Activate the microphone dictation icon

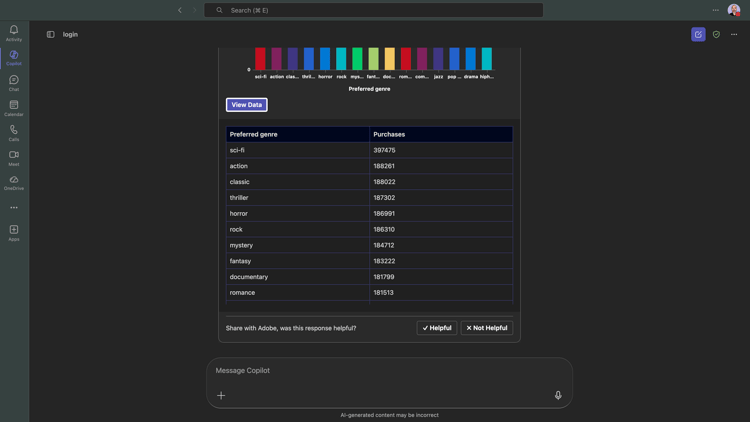tap(558, 395)
